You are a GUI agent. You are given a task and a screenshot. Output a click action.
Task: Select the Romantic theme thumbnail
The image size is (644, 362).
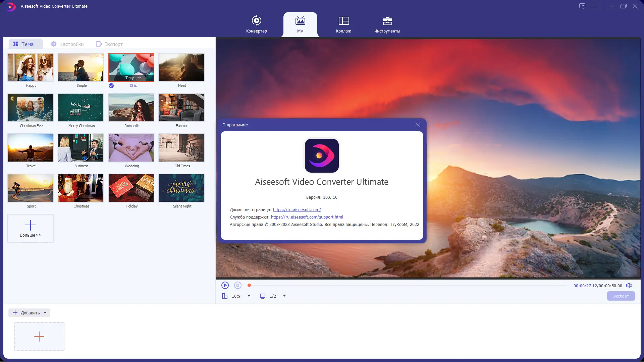(x=131, y=108)
